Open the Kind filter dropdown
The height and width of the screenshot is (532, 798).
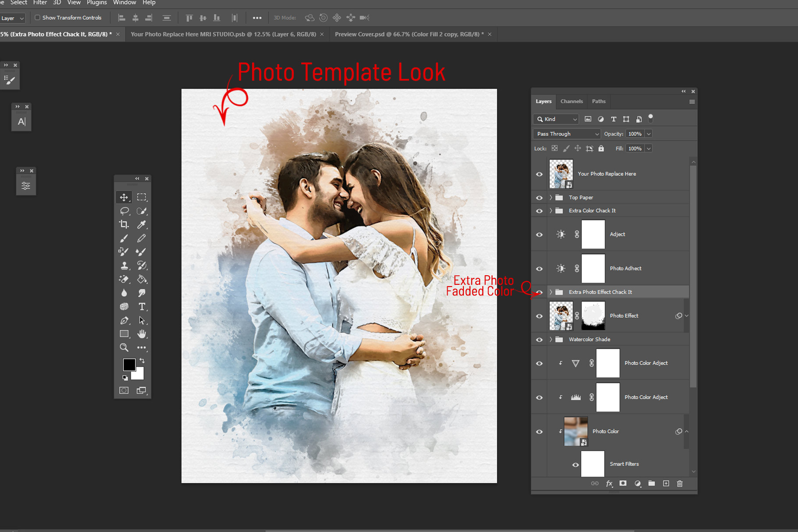click(x=556, y=119)
